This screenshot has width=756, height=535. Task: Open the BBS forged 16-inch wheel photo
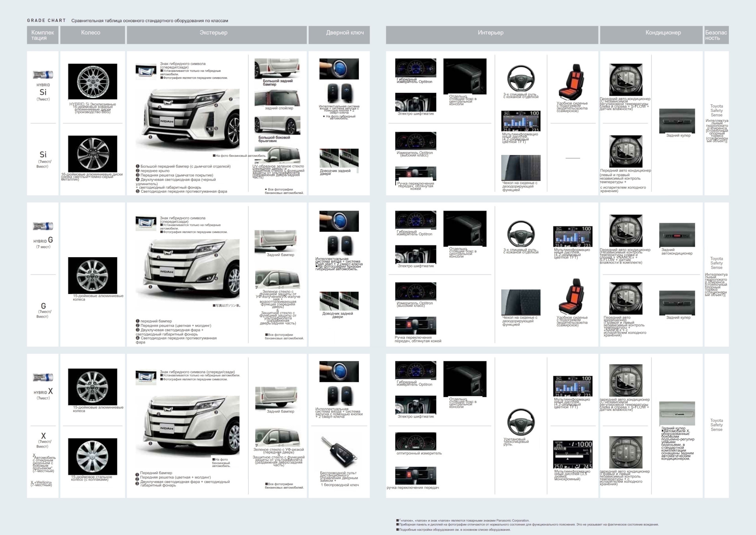click(93, 81)
